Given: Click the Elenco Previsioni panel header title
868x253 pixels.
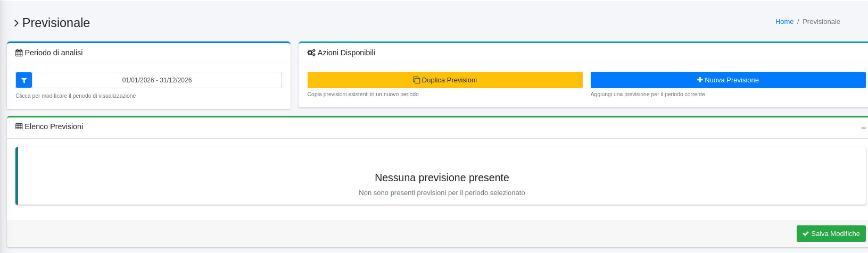Looking at the screenshot, I should pos(54,126).
